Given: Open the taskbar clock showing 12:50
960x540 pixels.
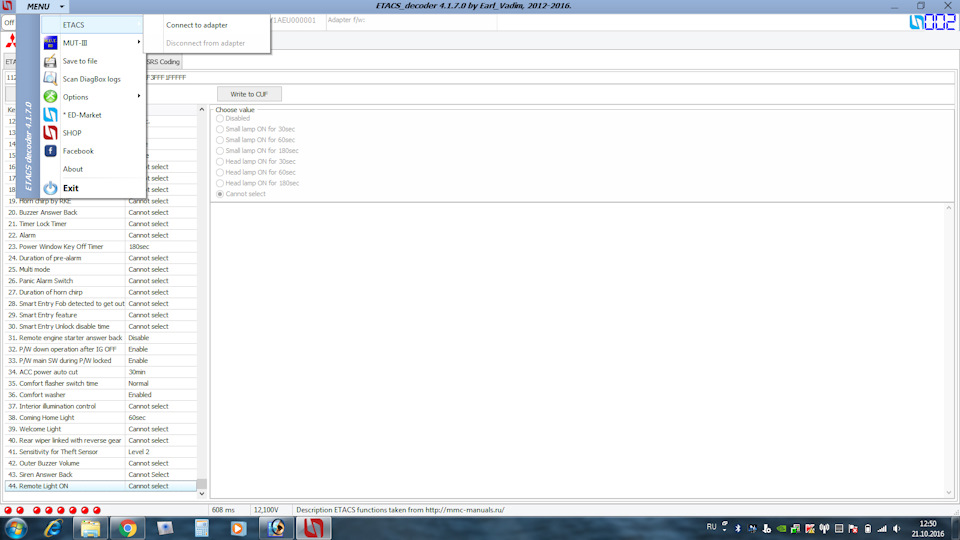Looking at the screenshot, I should coord(928,528).
